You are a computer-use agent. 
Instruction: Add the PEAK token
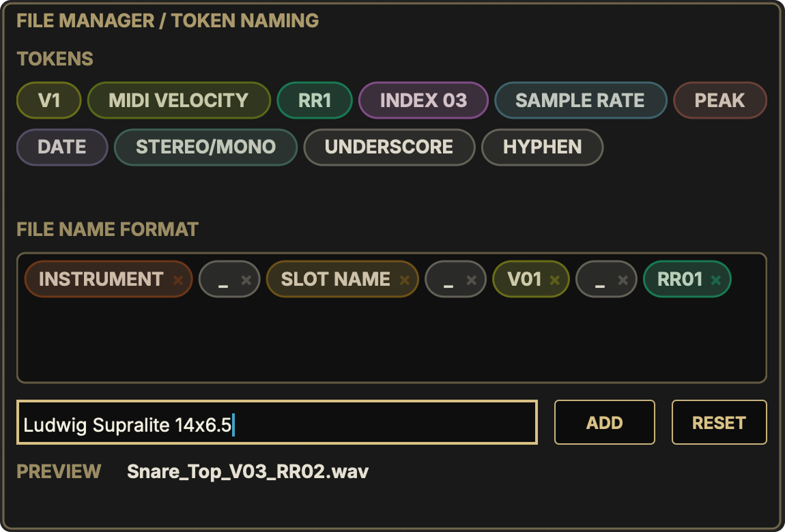[x=720, y=100]
